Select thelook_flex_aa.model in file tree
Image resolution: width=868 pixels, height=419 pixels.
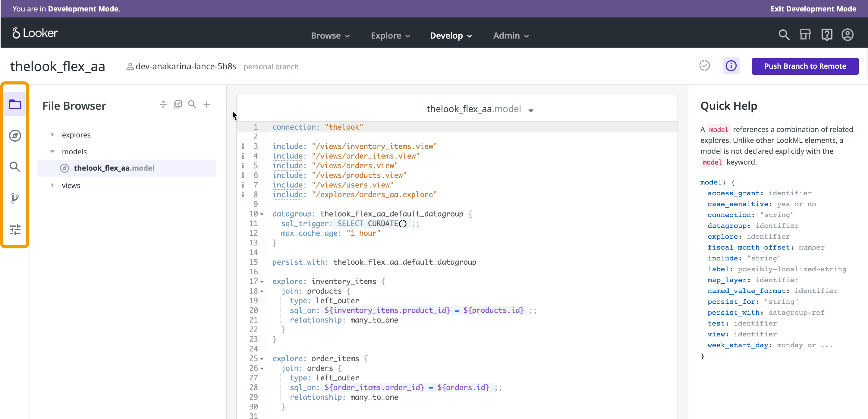(x=114, y=168)
